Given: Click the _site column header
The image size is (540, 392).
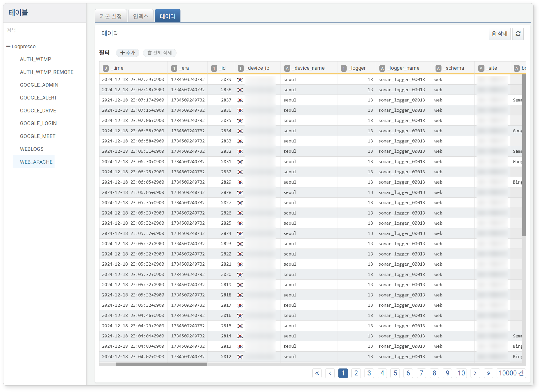Looking at the screenshot, I should pyautogui.click(x=492, y=68).
